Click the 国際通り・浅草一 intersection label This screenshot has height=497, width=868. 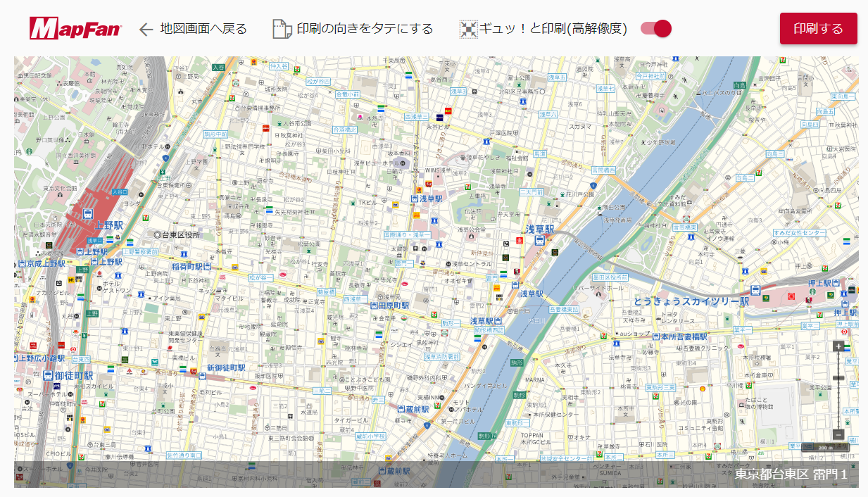407,234
